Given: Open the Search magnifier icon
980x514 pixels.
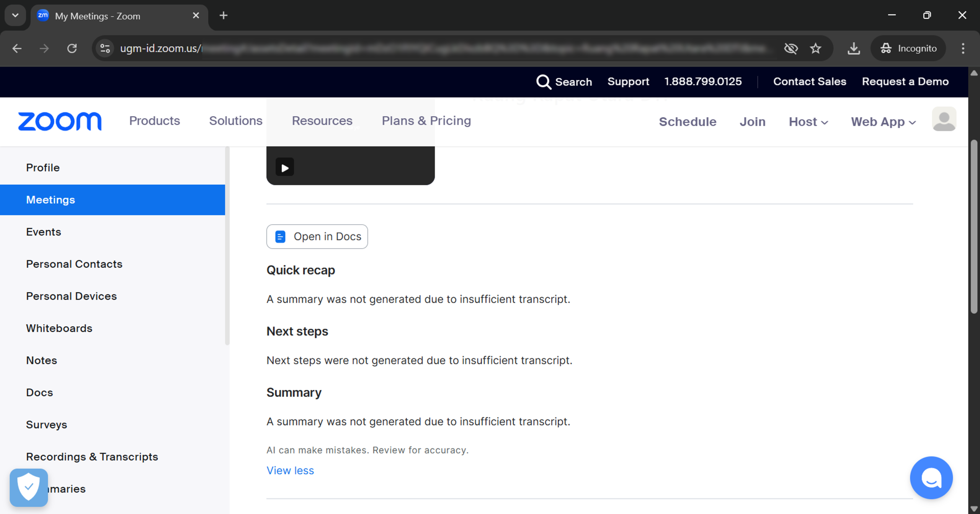Looking at the screenshot, I should tap(543, 81).
